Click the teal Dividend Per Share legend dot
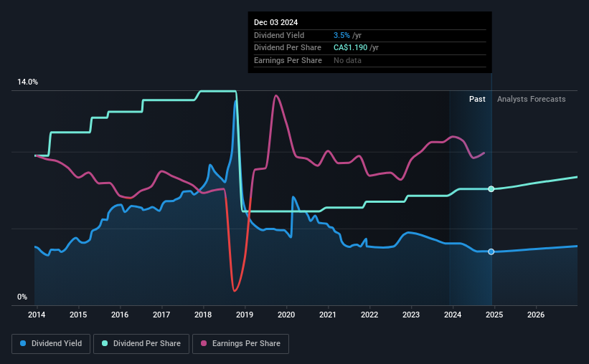589x364 pixels. point(105,343)
